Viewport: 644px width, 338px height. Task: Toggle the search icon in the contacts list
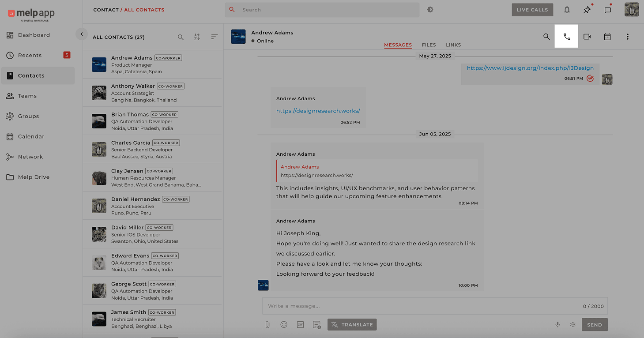coord(181,37)
